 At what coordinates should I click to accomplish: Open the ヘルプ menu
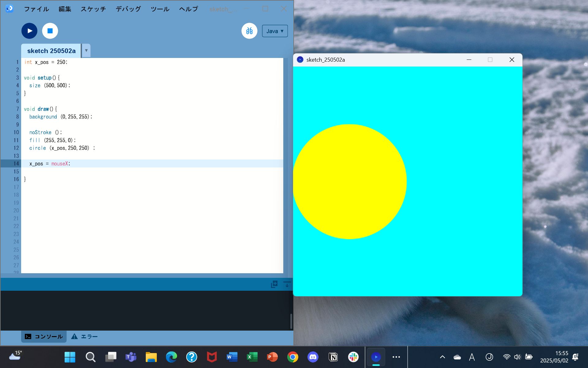pos(189,9)
